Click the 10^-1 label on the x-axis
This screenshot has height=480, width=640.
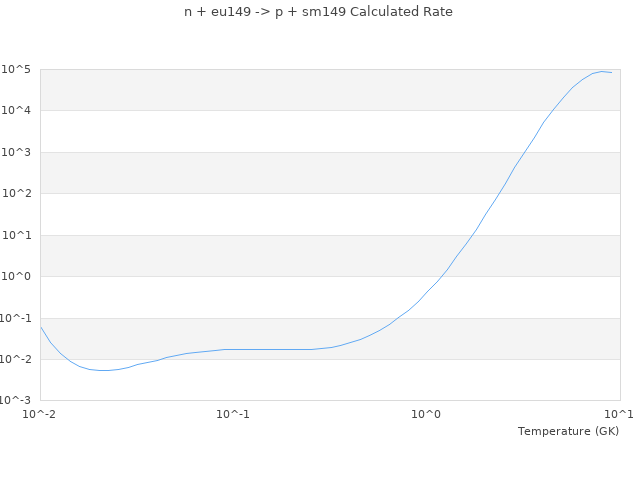(233, 413)
